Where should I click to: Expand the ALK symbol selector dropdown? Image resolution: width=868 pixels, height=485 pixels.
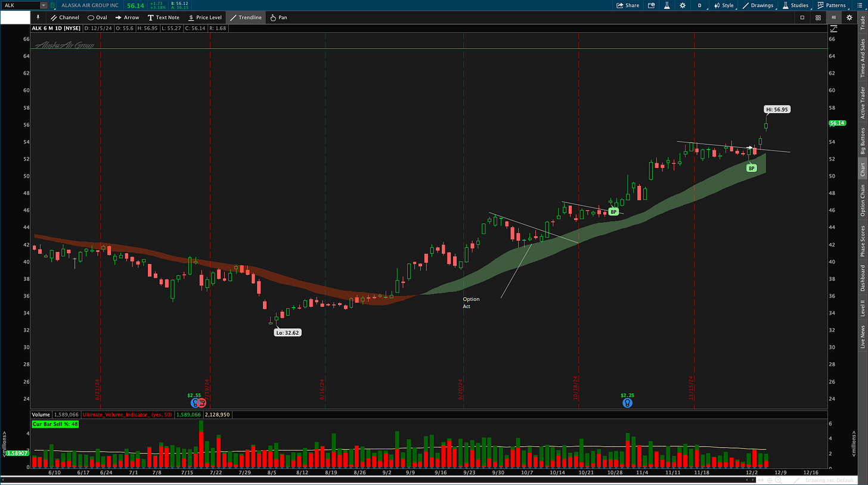[43, 5]
